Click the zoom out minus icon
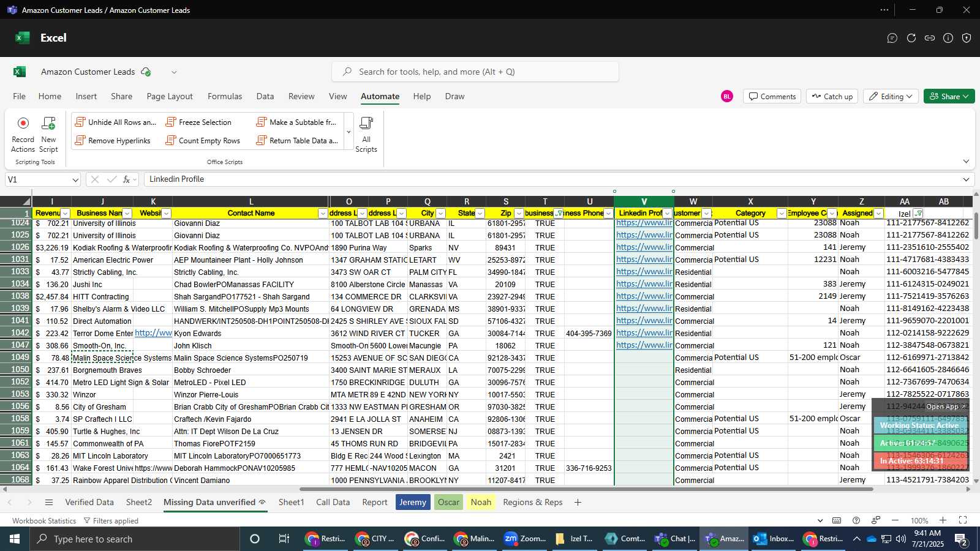The height and width of the screenshot is (551, 980). point(895,520)
